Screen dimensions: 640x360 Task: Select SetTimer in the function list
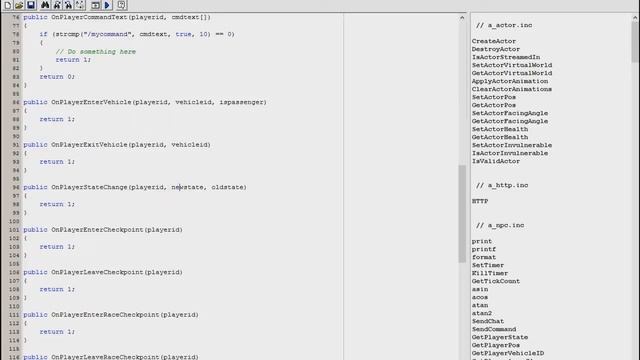(488, 265)
